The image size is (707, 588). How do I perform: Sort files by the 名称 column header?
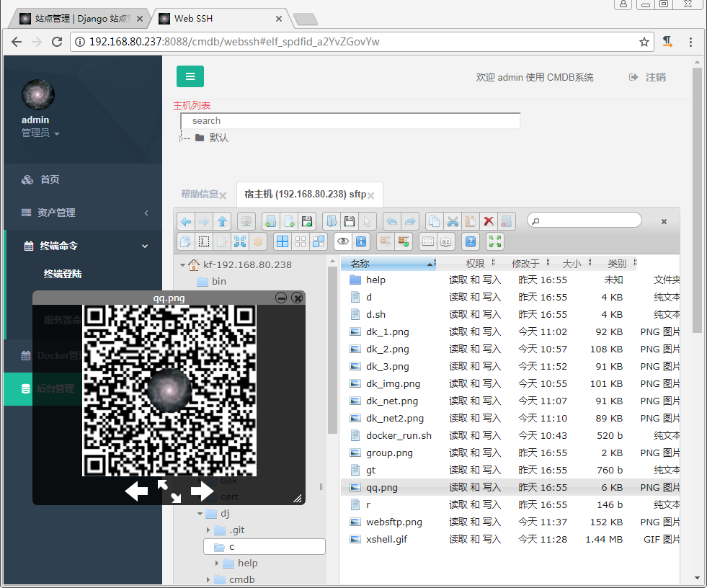[x=388, y=264]
